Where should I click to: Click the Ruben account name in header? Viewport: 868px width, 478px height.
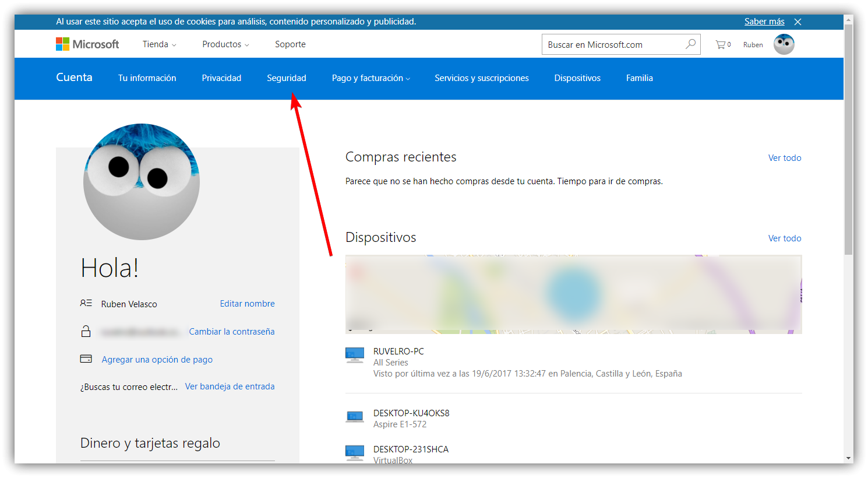click(x=753, y=45)
